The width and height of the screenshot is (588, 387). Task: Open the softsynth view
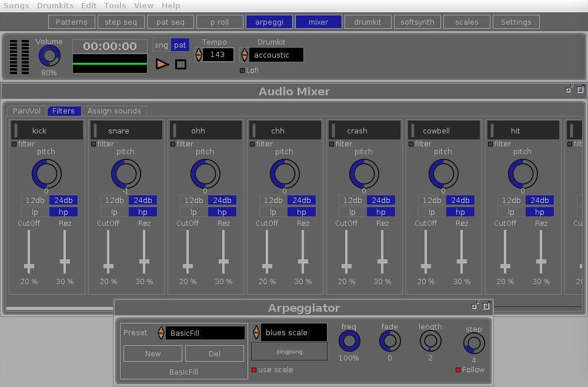[x=417, y=22]
